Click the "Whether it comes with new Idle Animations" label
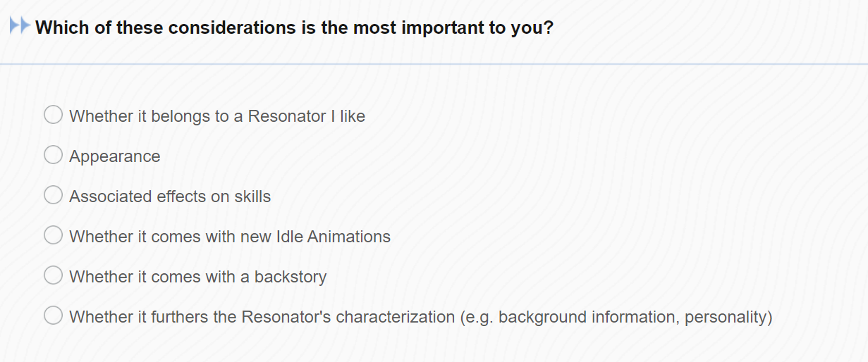Viewport: 868px width, 362px height. click(x=230, y=237)
